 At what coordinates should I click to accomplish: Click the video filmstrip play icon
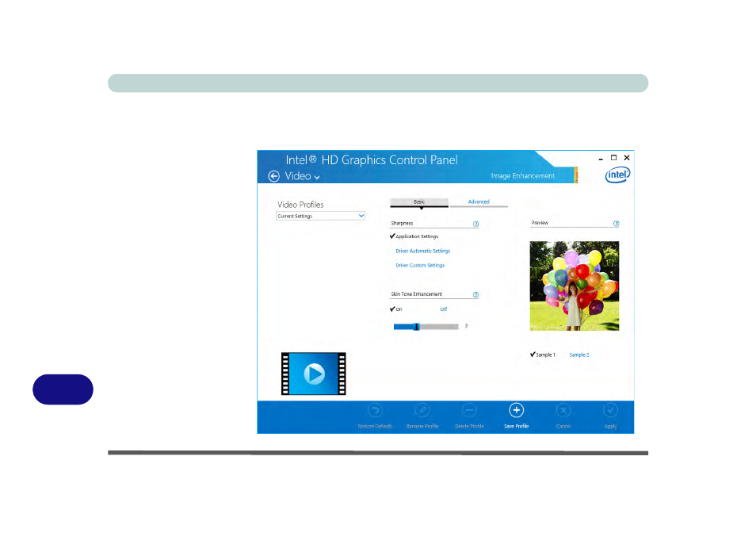pyautogui.click(x=313, y=374)
